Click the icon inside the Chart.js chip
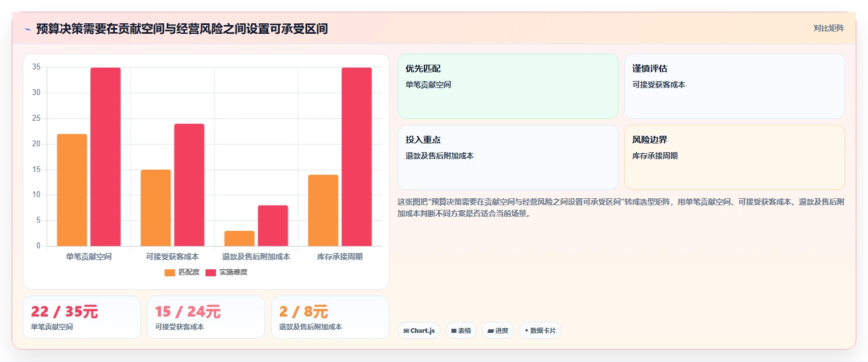The height and width of the screenshot is (362, 868). pos(406,331)
